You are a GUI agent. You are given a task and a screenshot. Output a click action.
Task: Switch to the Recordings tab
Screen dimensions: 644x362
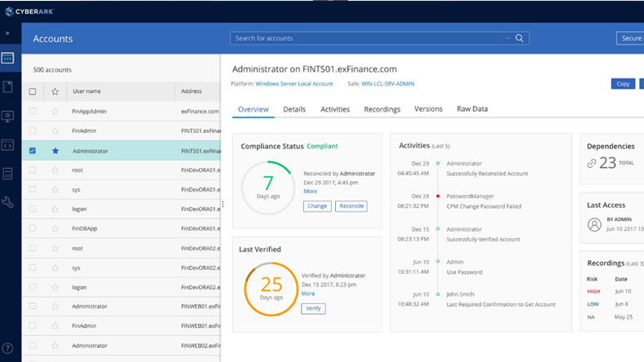[x=382, y=109]
